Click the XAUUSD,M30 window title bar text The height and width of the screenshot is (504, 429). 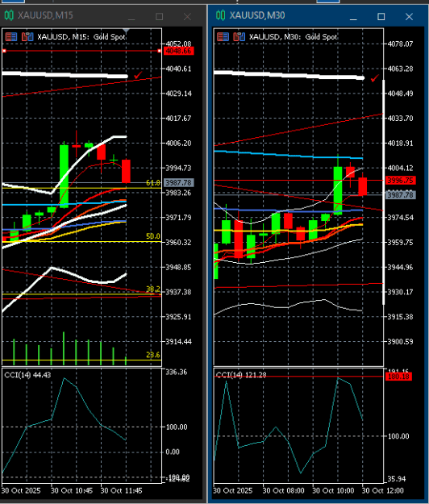point(257,15)
